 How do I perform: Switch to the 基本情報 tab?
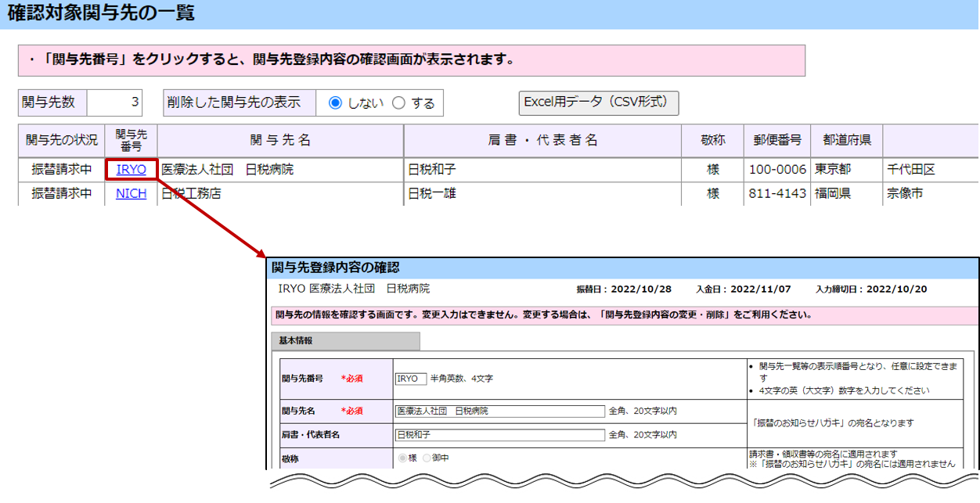[345, 341]
